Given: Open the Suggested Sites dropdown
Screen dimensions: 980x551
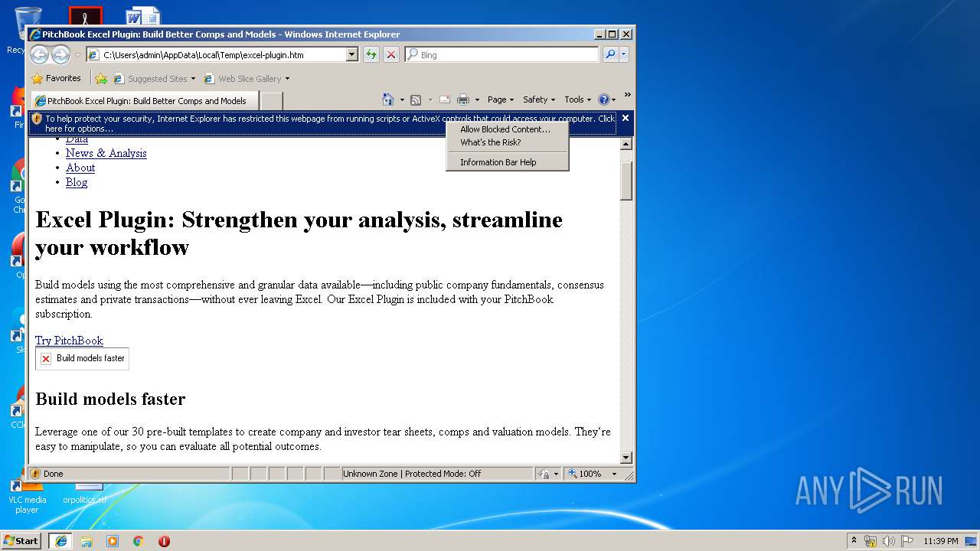Looking at the screenshot, I should click(154, 79).
